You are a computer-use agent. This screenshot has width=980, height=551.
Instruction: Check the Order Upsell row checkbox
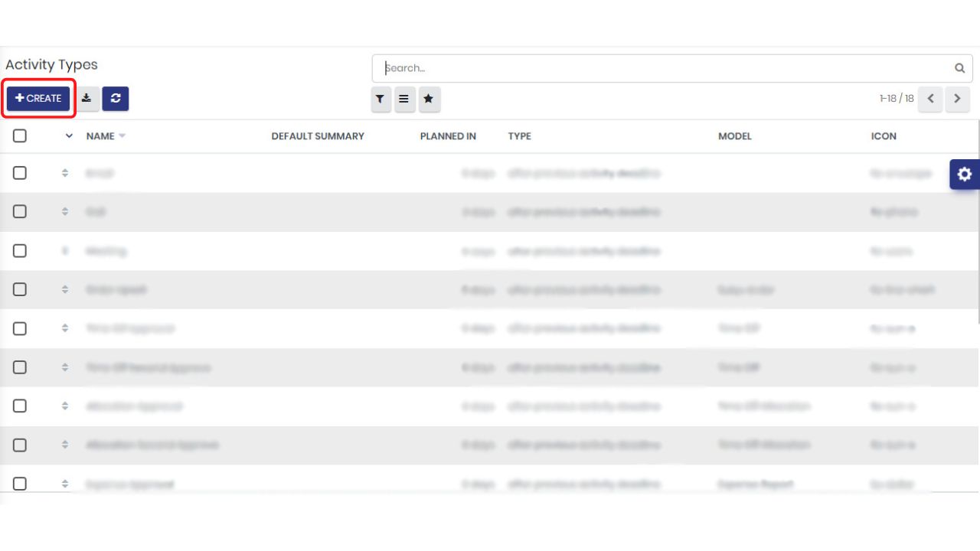pos(20,289)
